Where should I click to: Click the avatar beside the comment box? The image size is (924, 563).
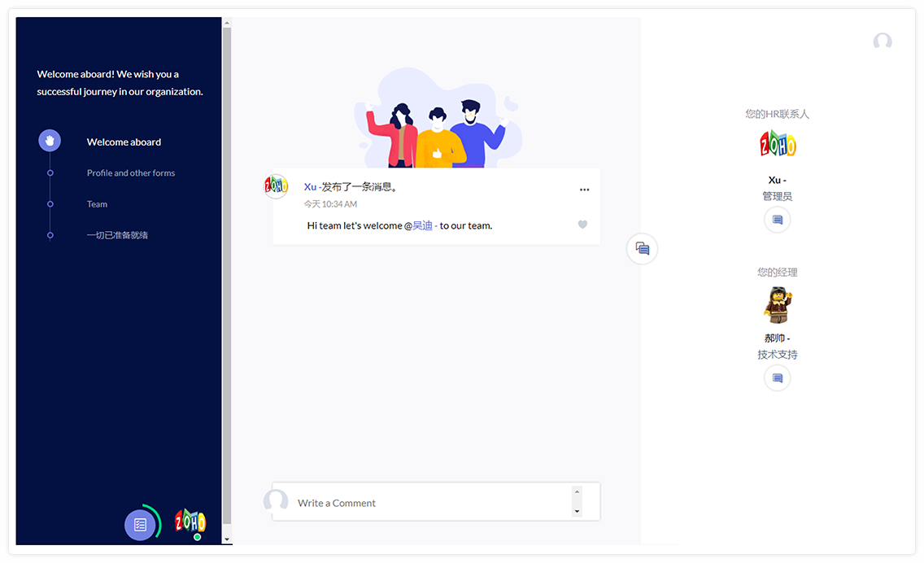click(276, 500)
